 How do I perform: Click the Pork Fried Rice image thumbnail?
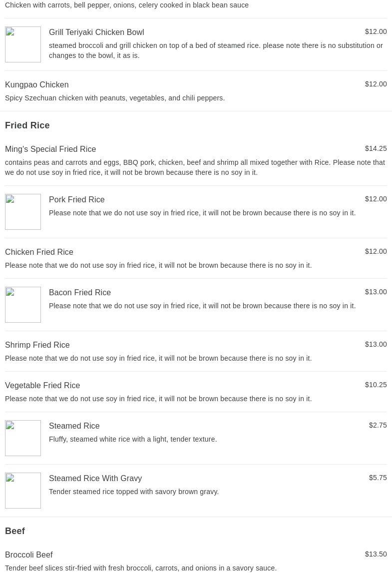point(22,212)
